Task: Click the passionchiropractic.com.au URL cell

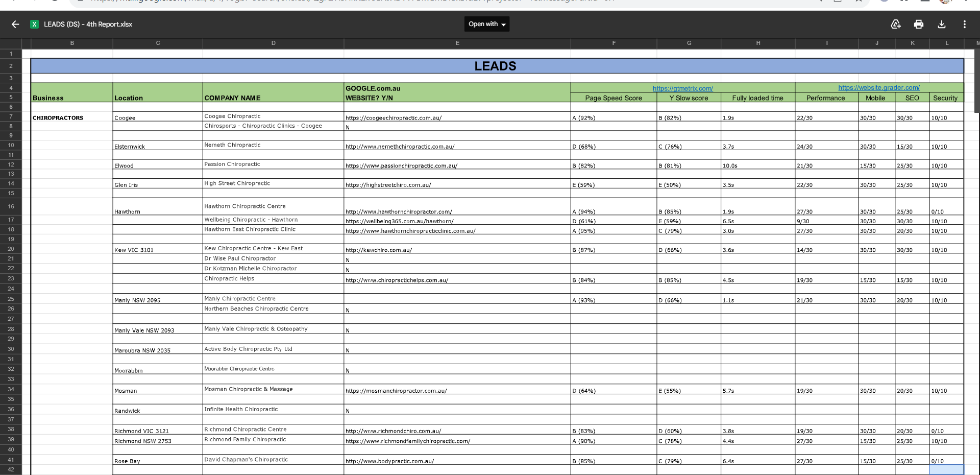Action: point(457,164)
